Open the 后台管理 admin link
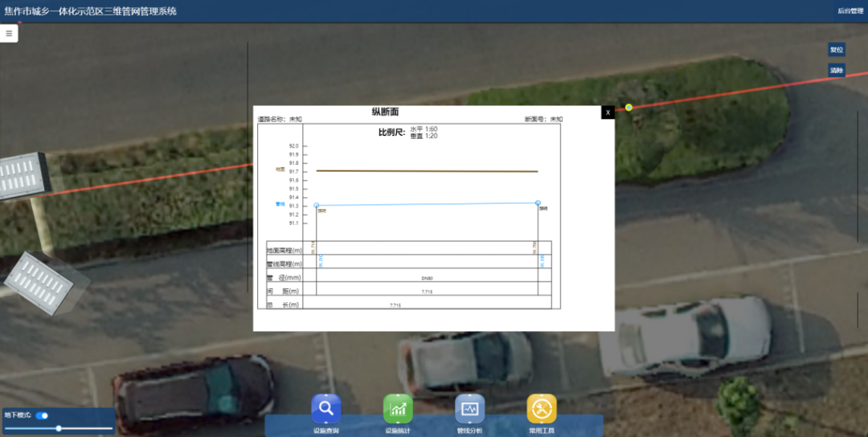The height and width of the screenshot is (437, 868). (849, 11)
